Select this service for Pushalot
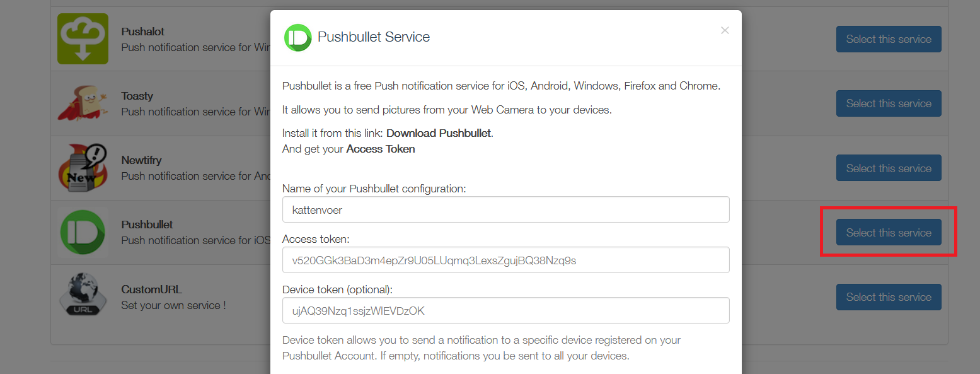This screenshot has width=980, height=374. click(x=889, y=38)
